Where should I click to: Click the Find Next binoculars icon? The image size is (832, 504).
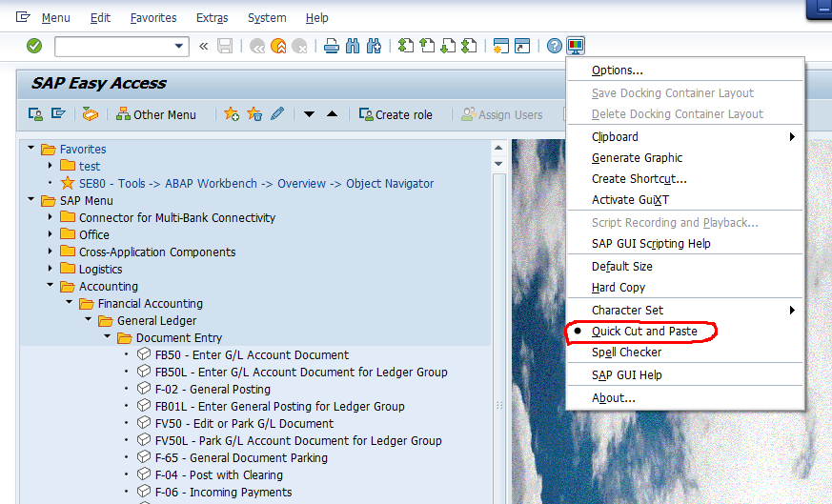click(x=374, y=46)
